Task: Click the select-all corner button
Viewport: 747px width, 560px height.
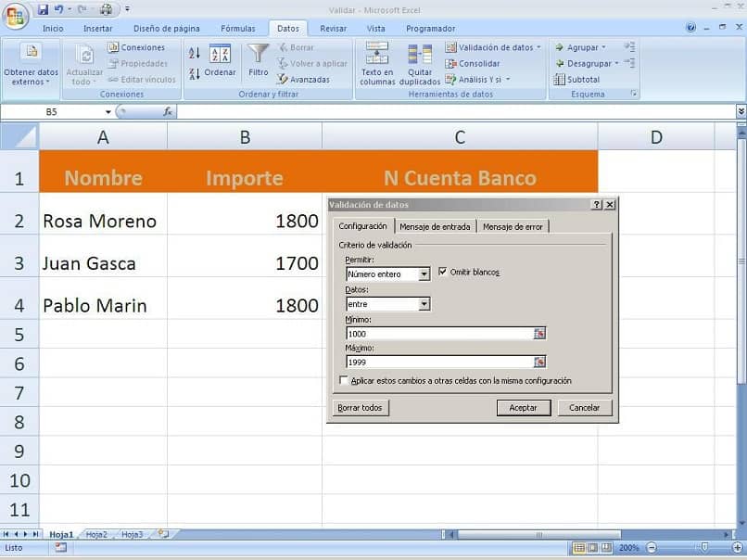Action: (19, 137)
